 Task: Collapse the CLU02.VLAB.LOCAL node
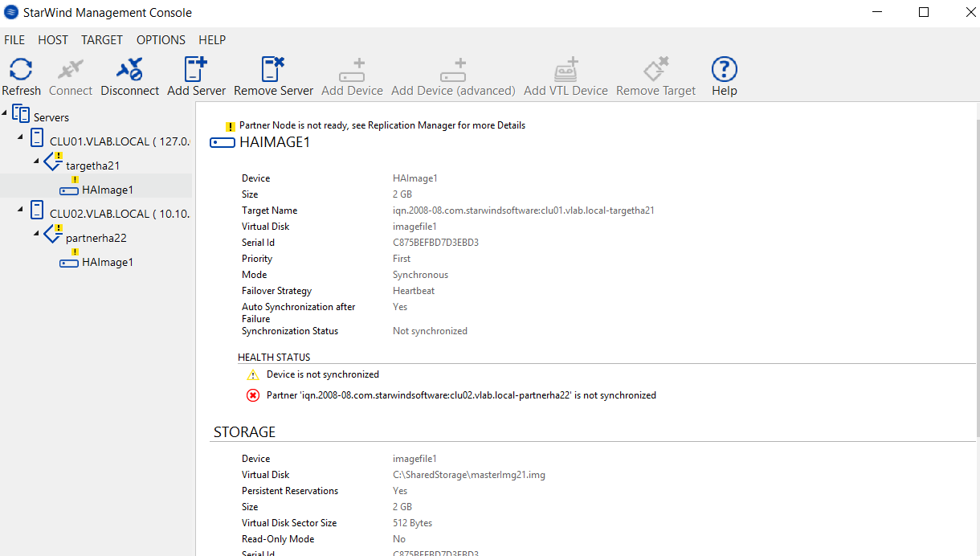click(21, 210)
